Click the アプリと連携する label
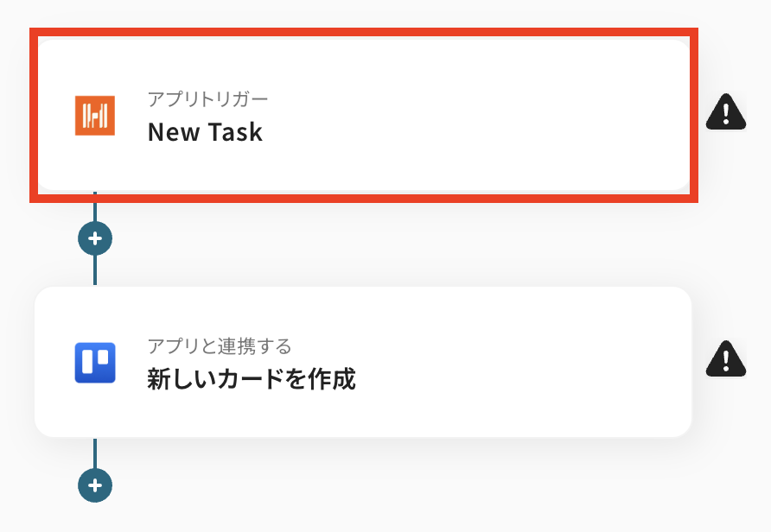771x532 pixels. 219,346
